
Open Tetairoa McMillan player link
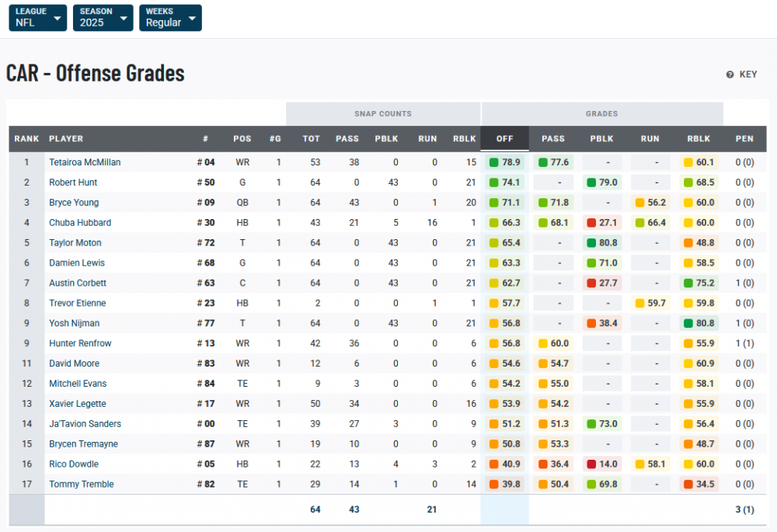[x=85, y=162]
